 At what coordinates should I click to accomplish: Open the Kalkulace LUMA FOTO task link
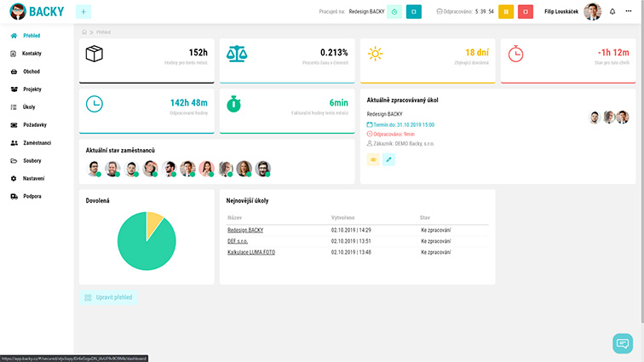coord(251,252)
